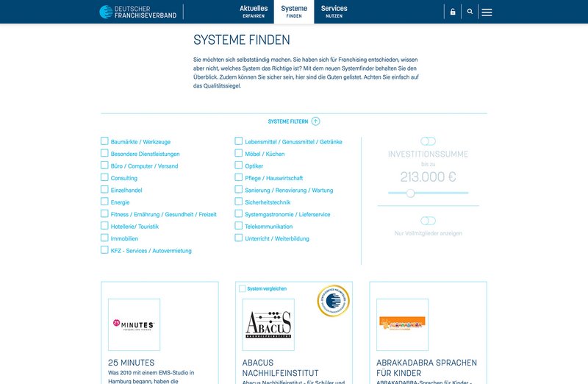Check Besondere Dienstleistungen filter
The width and height of the screenshot is (588, 384).
104,153
